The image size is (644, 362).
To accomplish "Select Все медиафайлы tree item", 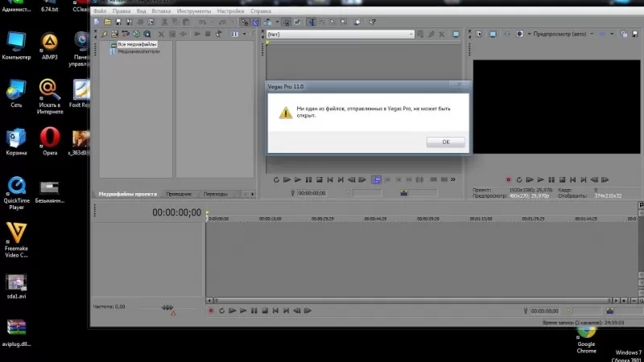I will pyautogui.click(x=137, y=44).
